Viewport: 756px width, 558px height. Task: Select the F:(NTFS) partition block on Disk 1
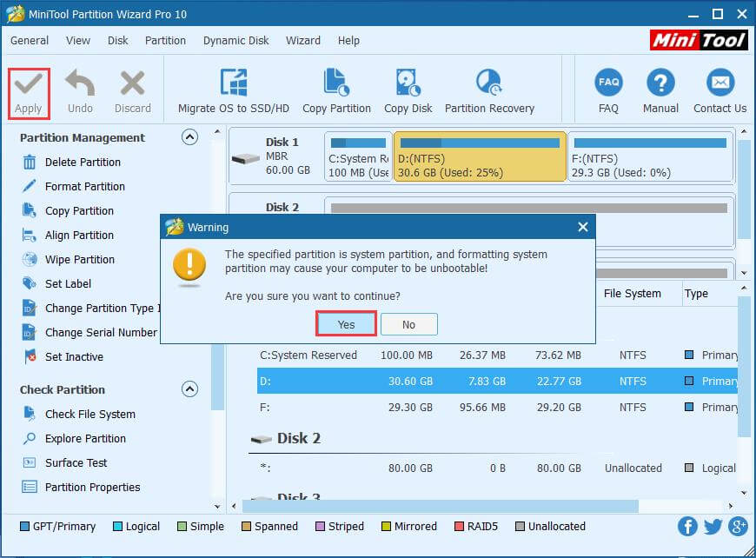(x=650, y=156)
